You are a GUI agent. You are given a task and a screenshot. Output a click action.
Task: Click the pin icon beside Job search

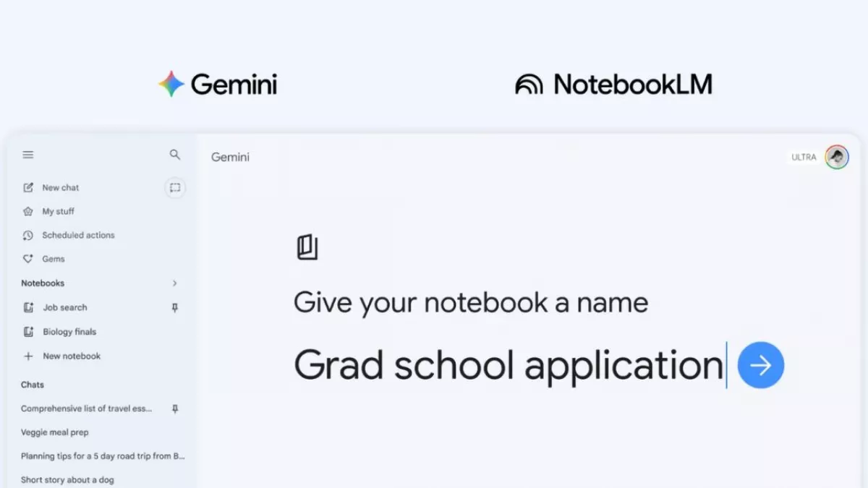174,308
